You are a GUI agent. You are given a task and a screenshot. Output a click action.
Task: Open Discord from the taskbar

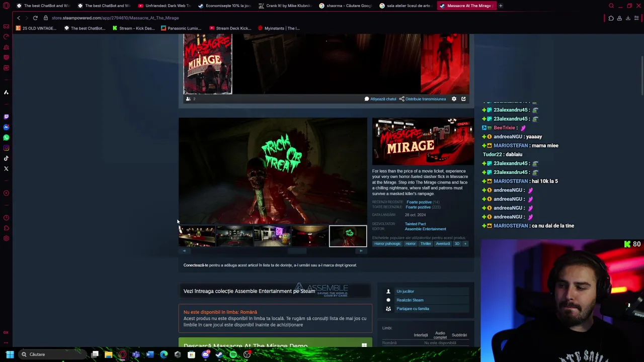click(x=205, y=354)
